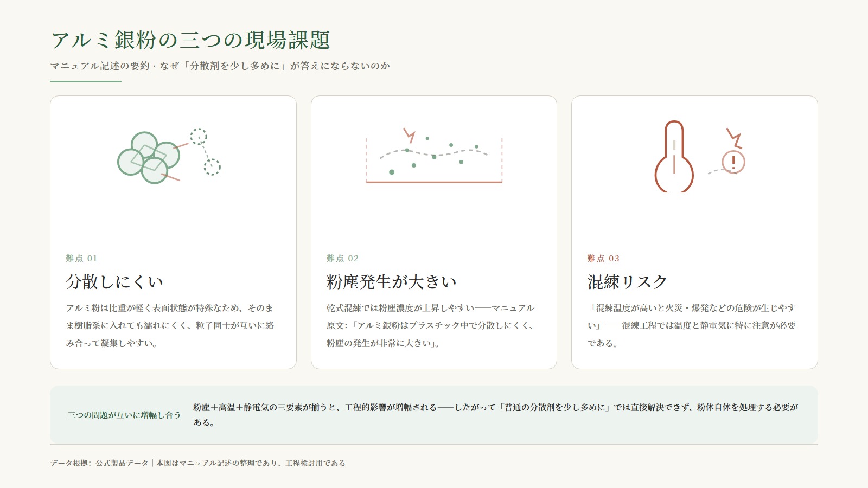Click the label 難点 02

click(343, 259)
